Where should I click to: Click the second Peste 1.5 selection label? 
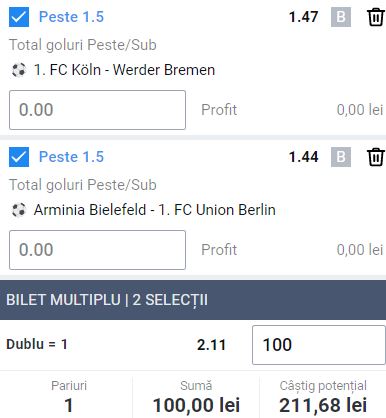tap(71, 157)
